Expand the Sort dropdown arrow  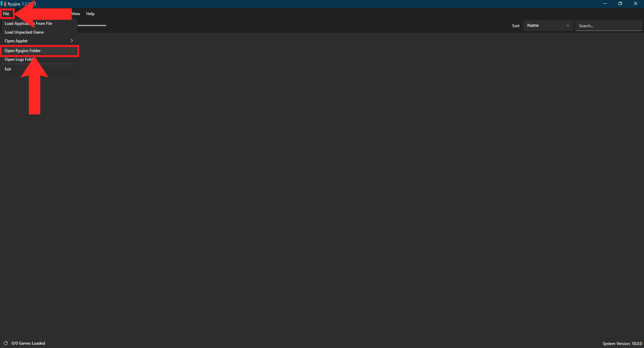pyautogui.click(x=568, y=26)
